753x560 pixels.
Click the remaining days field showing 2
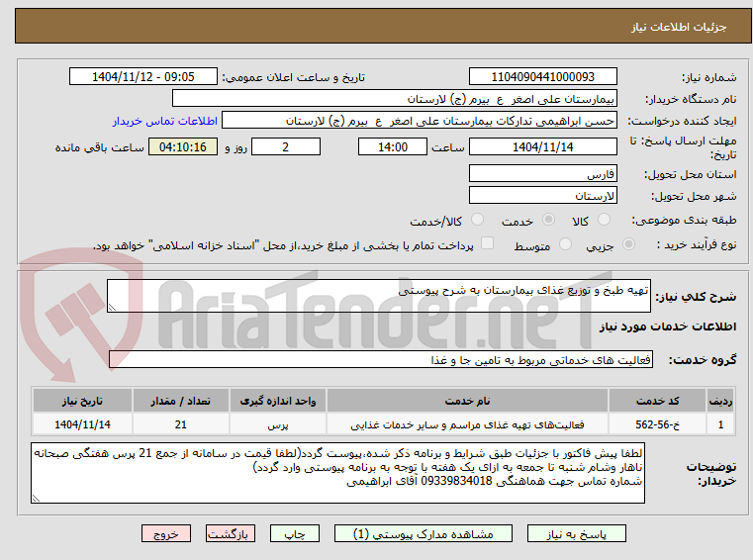(286, 147)
